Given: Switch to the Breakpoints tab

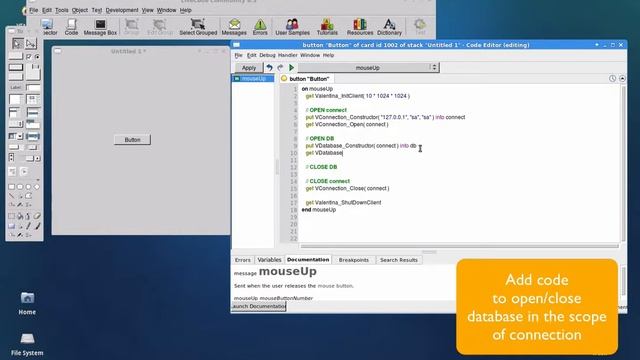Looking at the screenshot, I should [353, 260].
